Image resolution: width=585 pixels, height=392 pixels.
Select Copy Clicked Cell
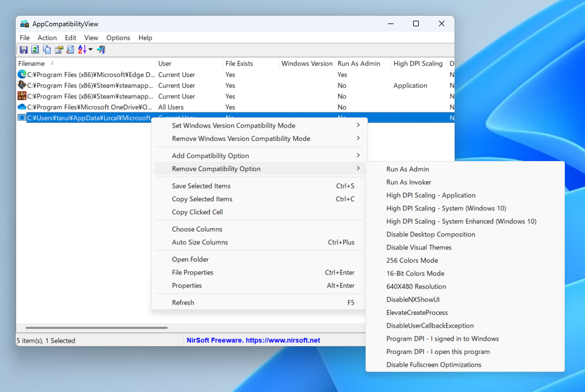pyautogui.click(x=259, y=212)
